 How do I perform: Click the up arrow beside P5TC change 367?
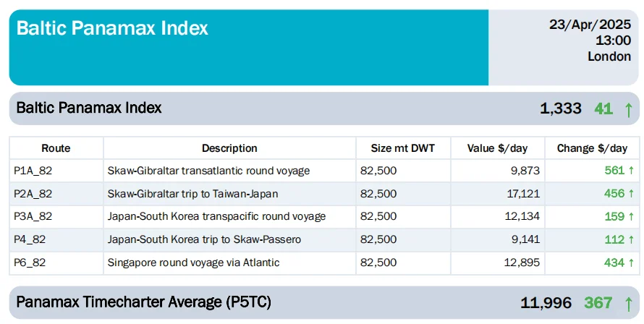(x=628, y=304)
